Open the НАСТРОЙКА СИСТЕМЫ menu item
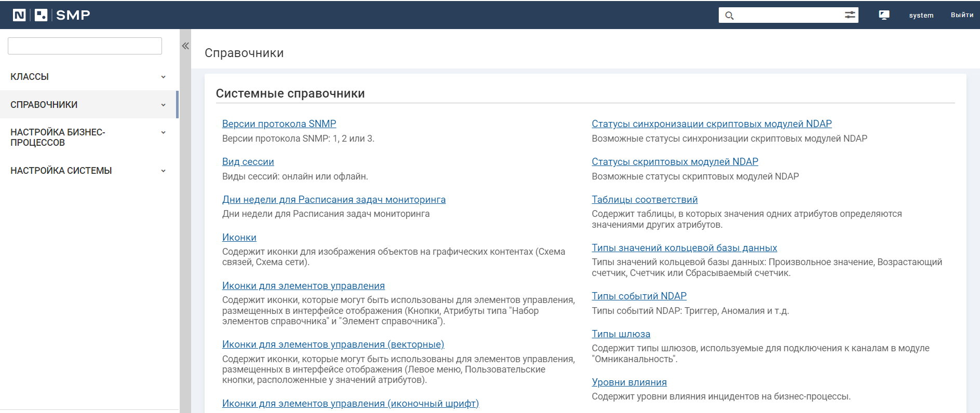 click(x=61, y=171)
